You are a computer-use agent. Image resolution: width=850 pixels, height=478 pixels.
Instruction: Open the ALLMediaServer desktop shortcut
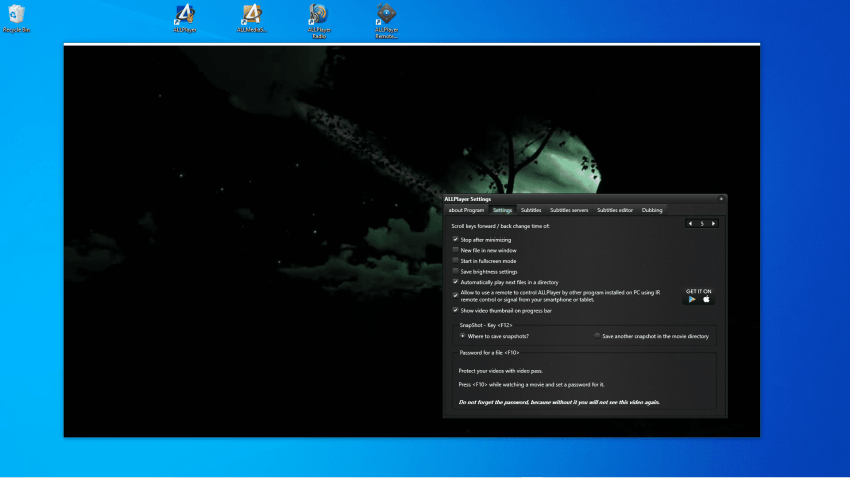tap(252, 18)
